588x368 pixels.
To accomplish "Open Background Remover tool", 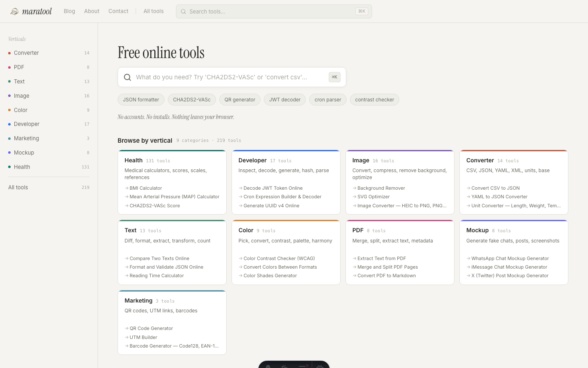I will pos(379,188).
